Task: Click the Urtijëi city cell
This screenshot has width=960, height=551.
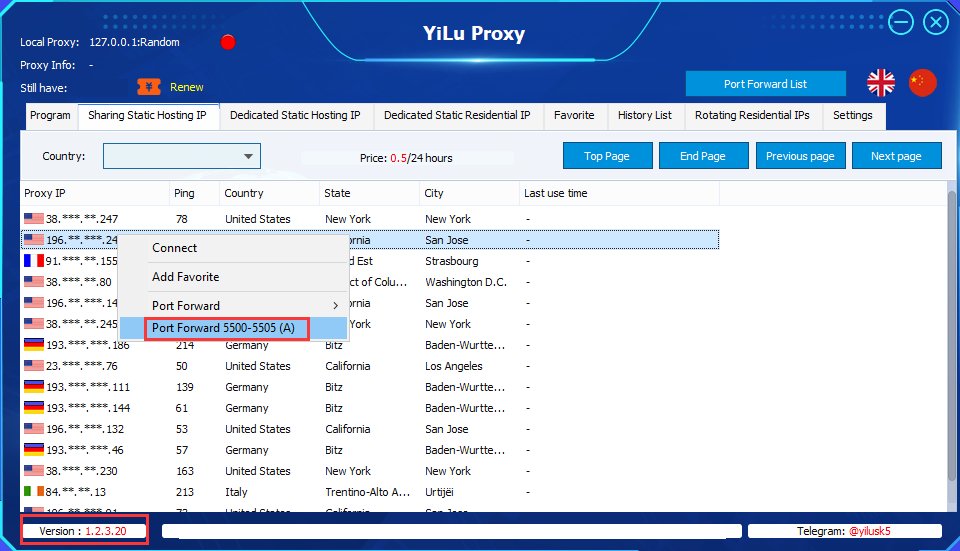Action: [x=439, y=492]
